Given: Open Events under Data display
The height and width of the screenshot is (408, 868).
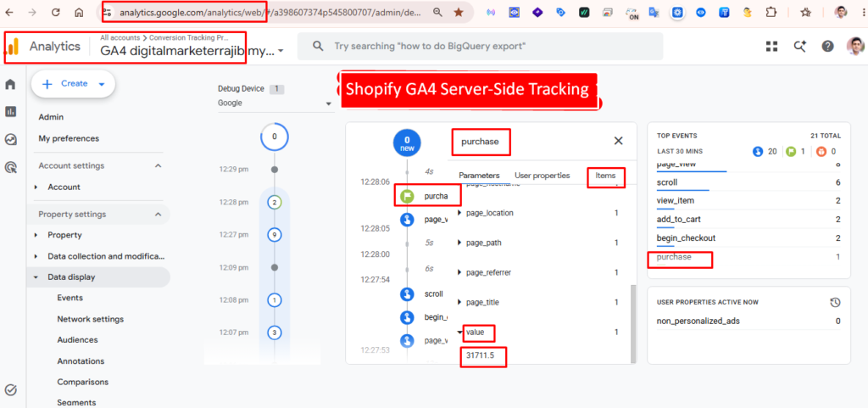Looking at the screenshot, I should [70, 298].
